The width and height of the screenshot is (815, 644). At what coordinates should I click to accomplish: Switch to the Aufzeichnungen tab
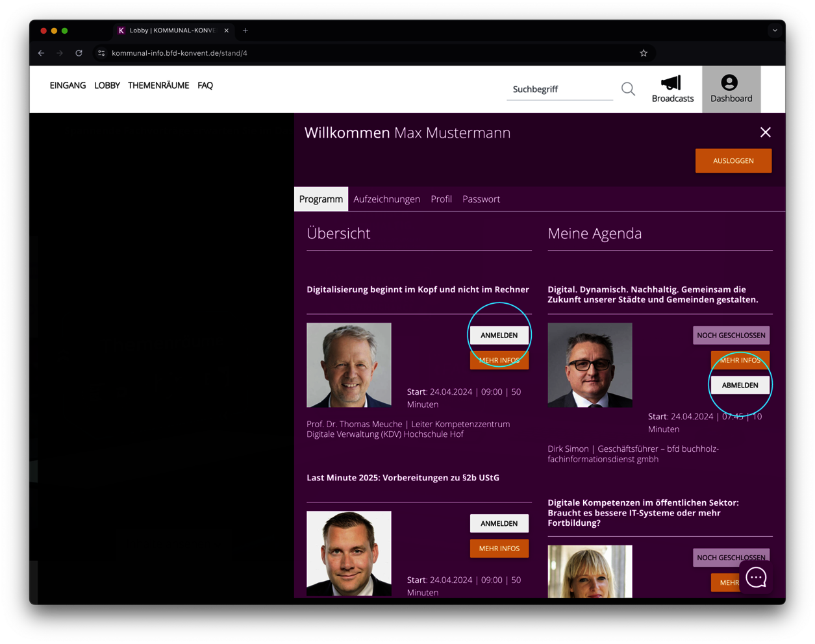(x=386, y=199)
